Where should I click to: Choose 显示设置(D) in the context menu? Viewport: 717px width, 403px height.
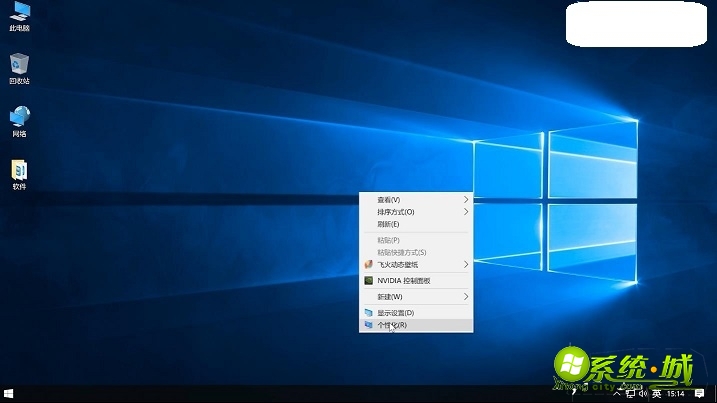[416, 313]
